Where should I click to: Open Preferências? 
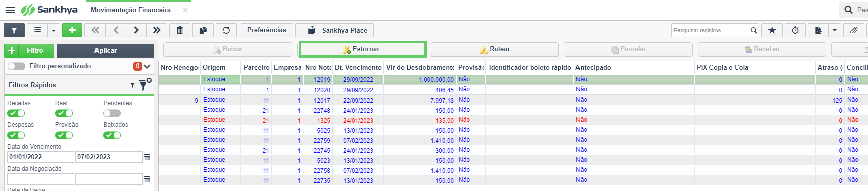tap(267, 30)
